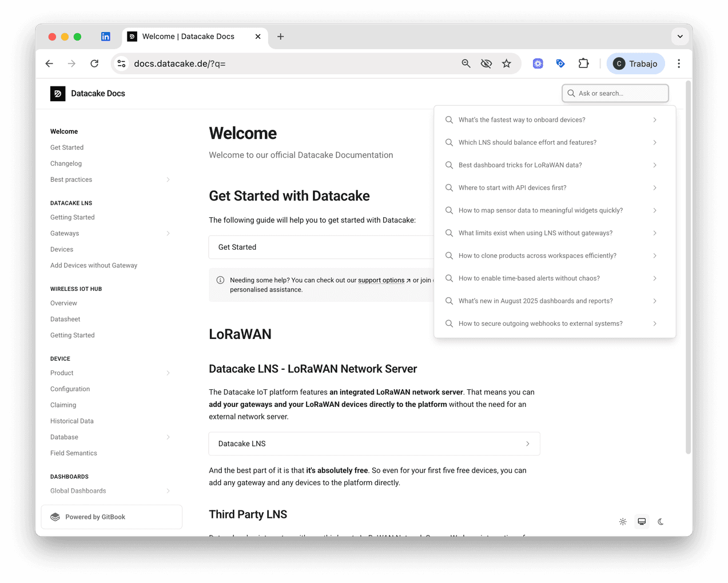Close the Welcome | Datacake Docs tab
Viewport: 728px width, 583px height.
[x=258, y=37]
